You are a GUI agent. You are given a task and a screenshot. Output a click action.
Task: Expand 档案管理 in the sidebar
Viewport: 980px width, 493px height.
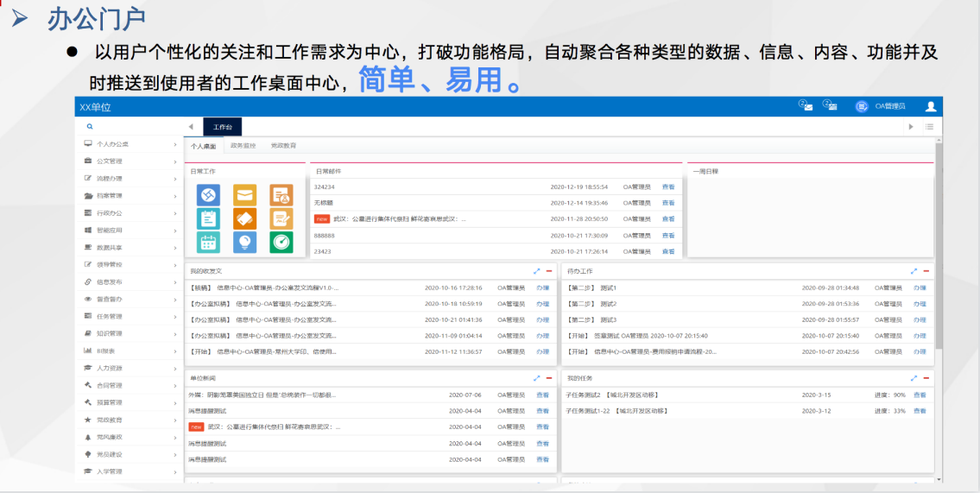point(130,196)
